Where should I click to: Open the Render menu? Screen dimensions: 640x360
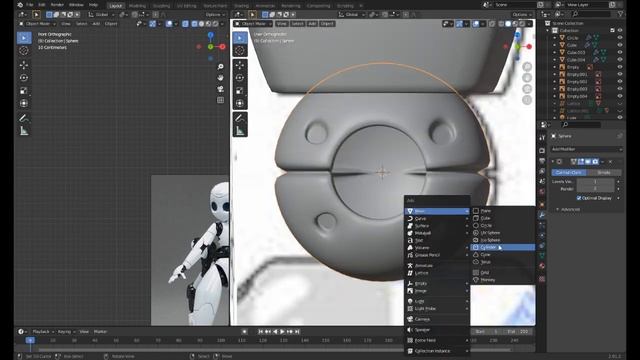click(57, 5)
